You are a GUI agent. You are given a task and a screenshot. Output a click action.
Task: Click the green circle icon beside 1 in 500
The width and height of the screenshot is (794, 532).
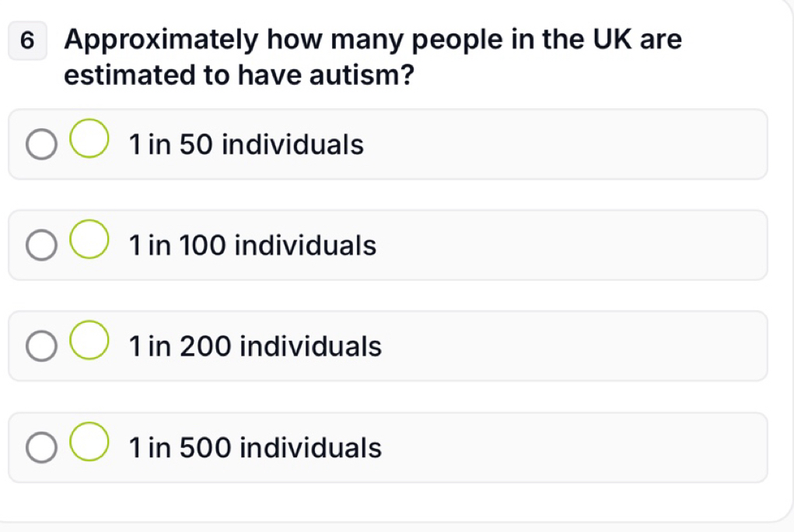89,441
